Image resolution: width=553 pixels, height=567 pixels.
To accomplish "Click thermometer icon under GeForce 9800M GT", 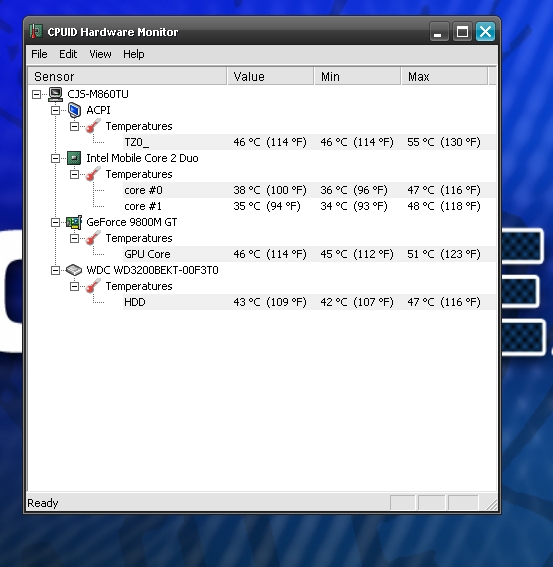I will pos(93,238).
